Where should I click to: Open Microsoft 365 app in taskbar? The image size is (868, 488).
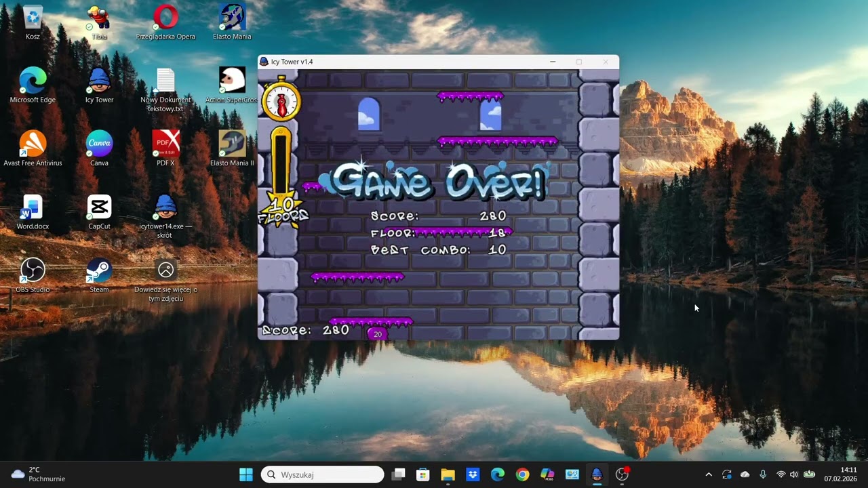pyautogui.click(x=547, y=474)
